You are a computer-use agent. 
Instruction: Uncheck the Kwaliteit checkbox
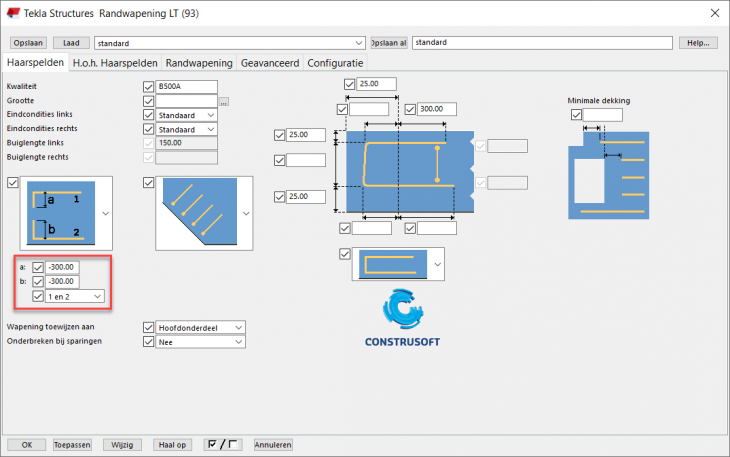tap(149, 87)
